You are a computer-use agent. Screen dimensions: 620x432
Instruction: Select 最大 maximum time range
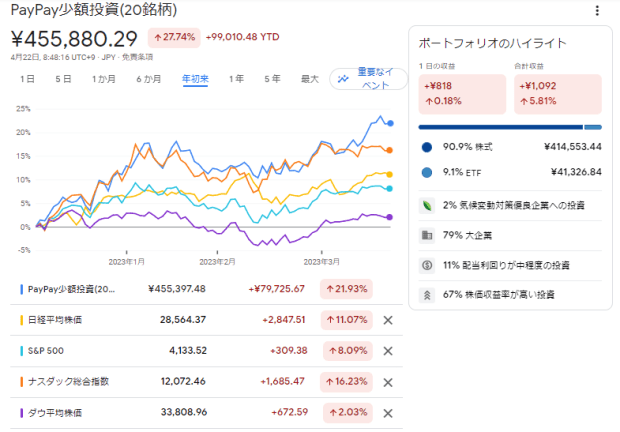(309, 78)
